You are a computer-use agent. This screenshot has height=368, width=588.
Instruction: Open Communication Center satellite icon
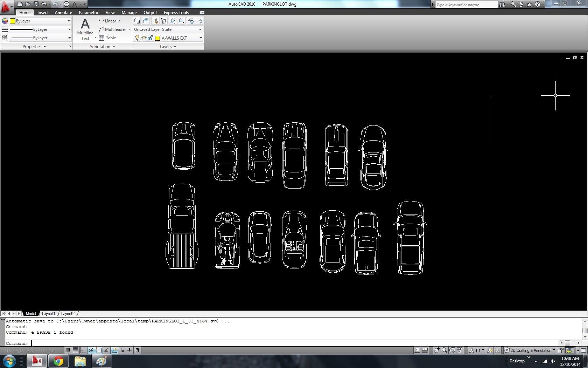tap(521, 5)
